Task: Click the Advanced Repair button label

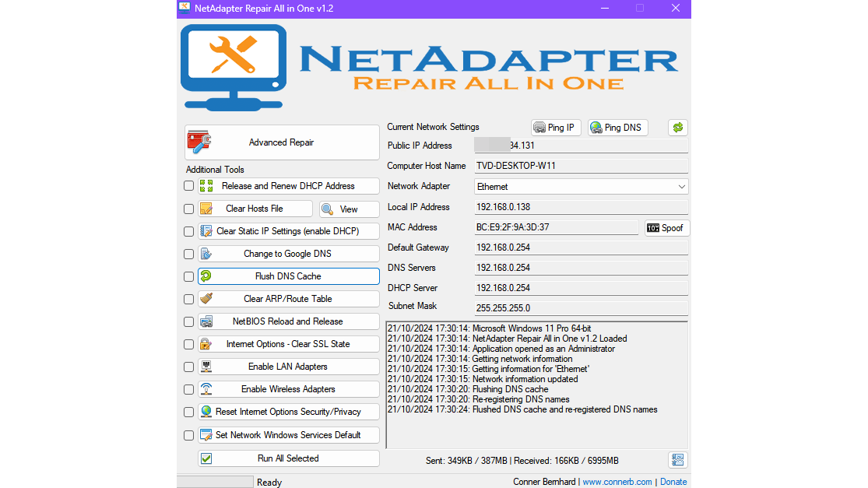Action: [x=281, y=142]
